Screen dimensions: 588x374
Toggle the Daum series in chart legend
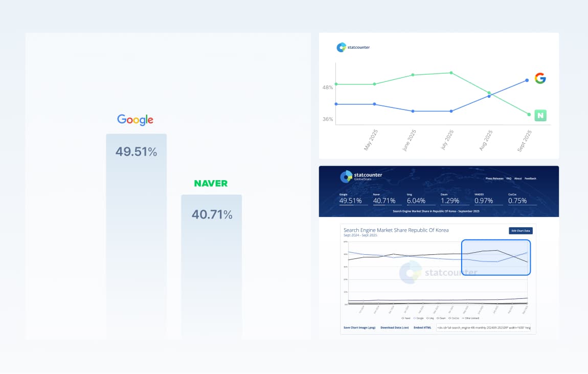(441, 318)
